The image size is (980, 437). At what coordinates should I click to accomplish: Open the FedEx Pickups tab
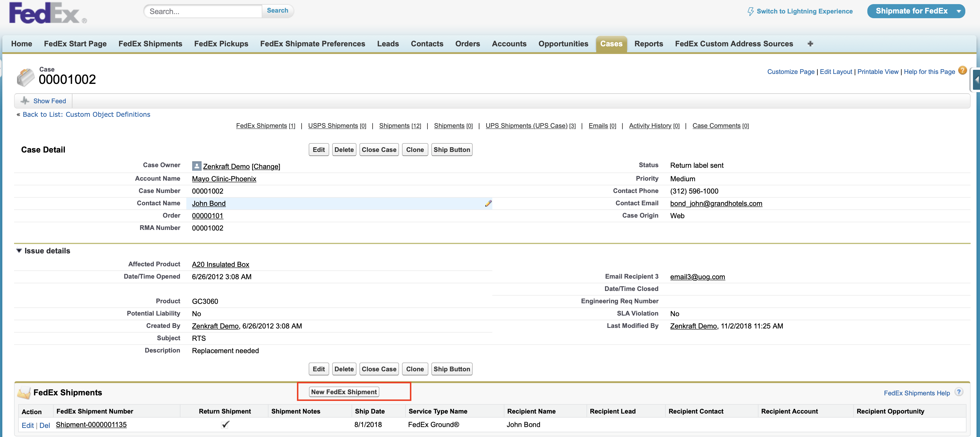click(x=221, y=44)
